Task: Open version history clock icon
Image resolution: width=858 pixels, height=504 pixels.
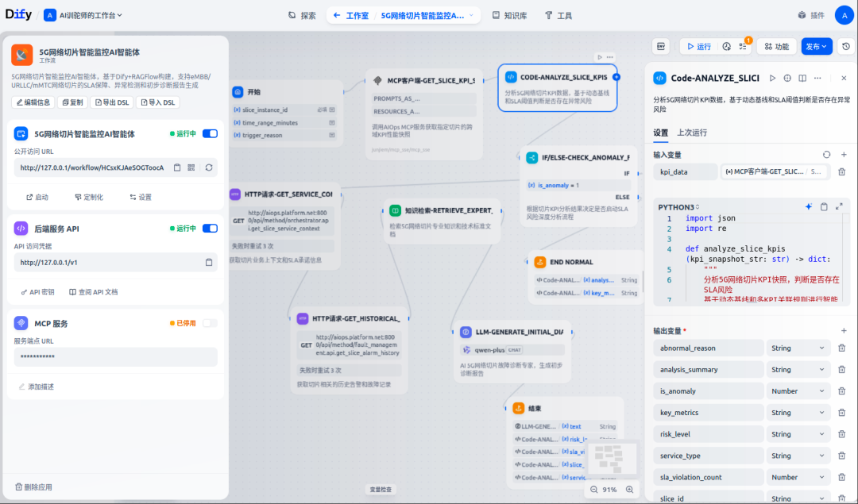Action: 846,47
